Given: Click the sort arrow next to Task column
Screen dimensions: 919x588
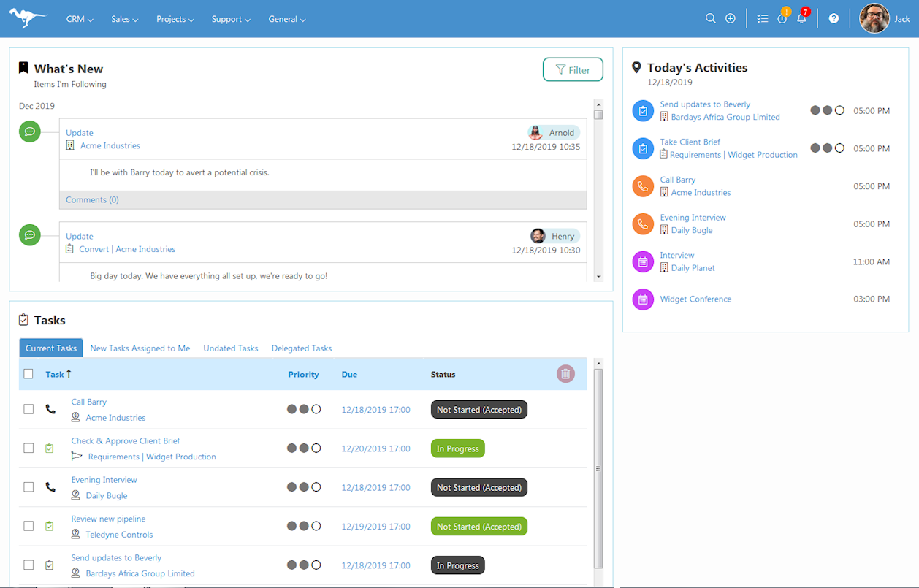Looking at the screenshot, I should (69, 374).
